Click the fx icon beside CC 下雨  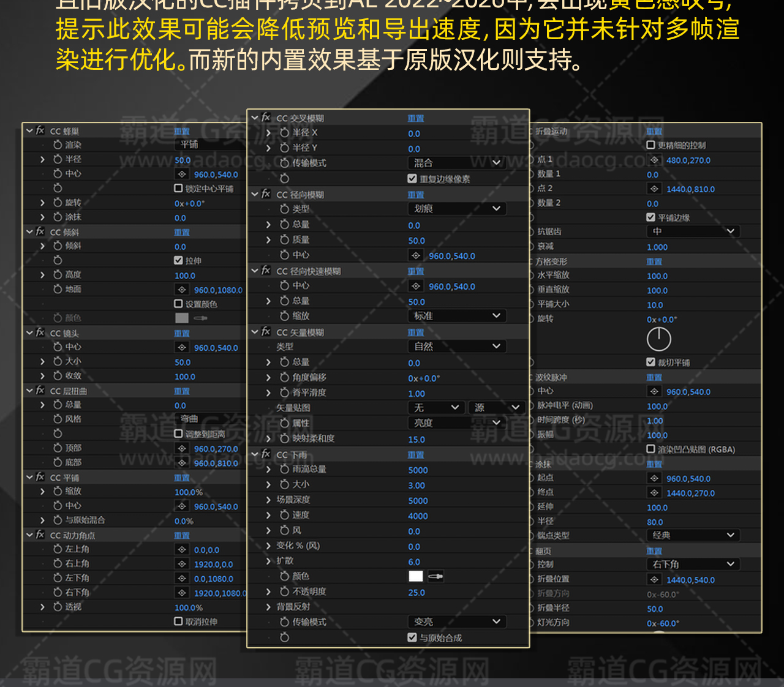266,454
